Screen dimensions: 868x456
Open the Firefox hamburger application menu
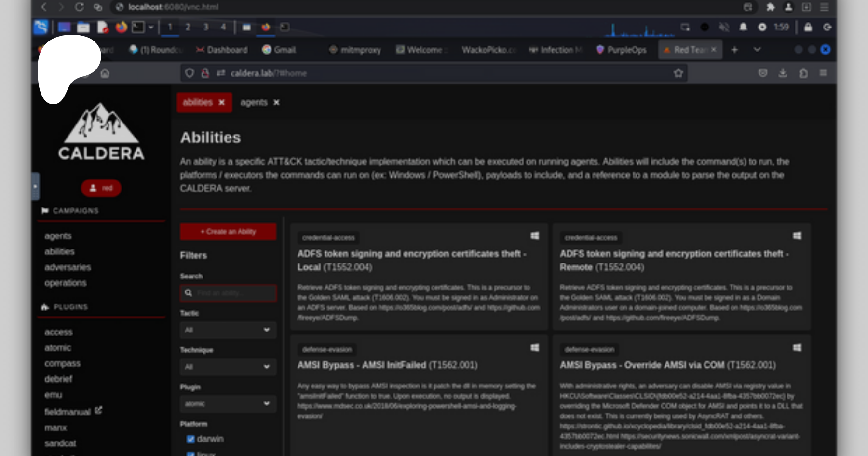(823, 73)
